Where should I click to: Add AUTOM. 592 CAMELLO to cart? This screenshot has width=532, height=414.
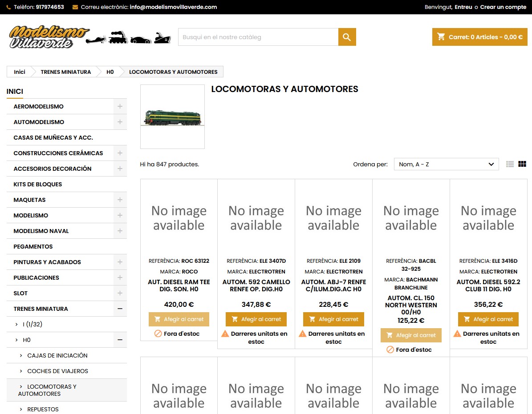click(256, 319)
